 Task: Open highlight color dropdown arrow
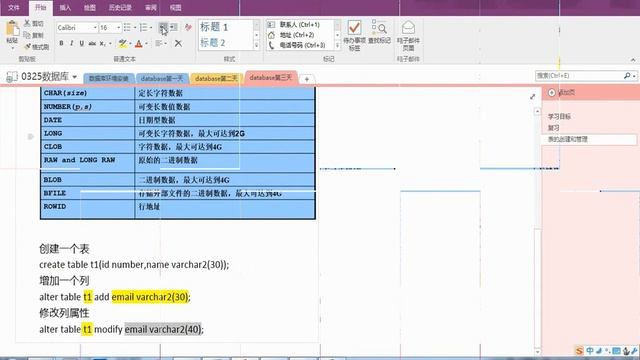130,43
